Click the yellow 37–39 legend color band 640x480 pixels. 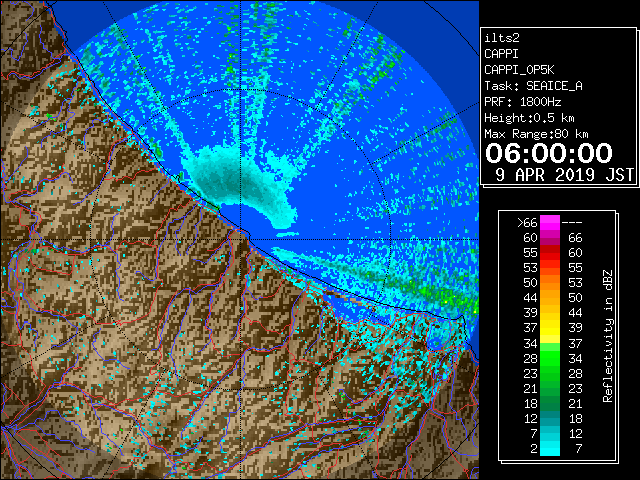coord(550,328)
